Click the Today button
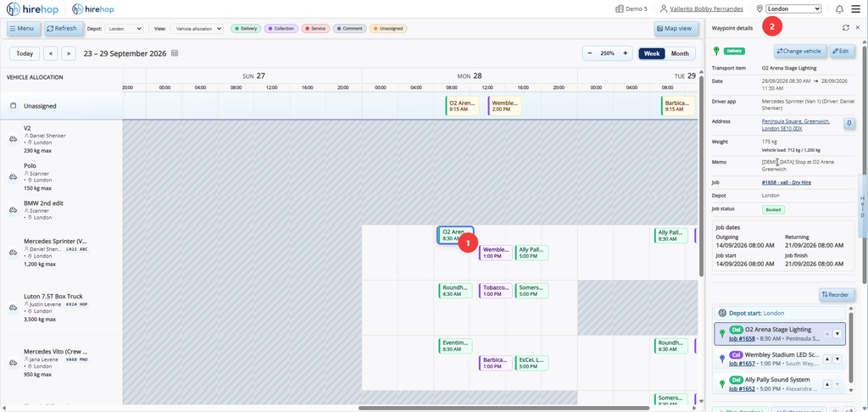Screen dimensions: 868x412 point(25,53)
